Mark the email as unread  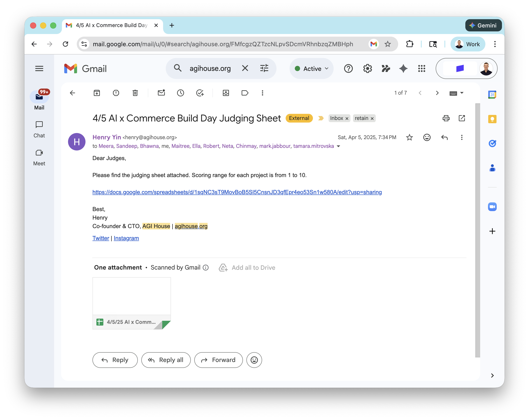point(161,93)
